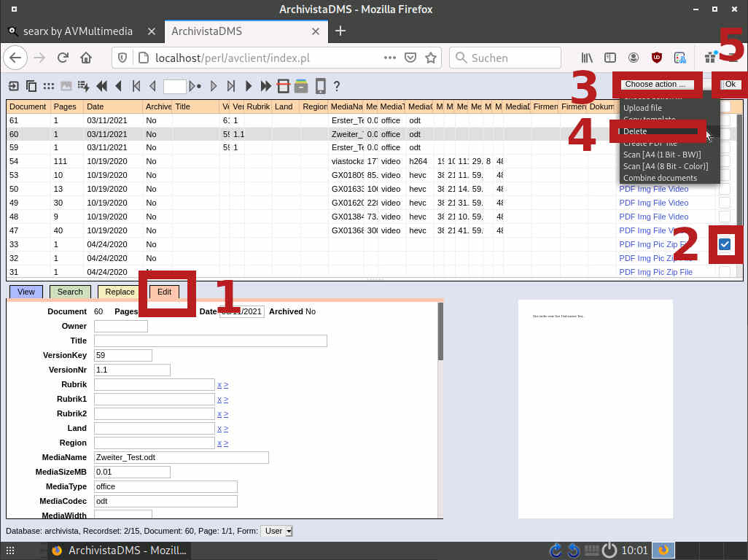Jump to last page icon
The image size is (748, 560).
tap(231, 86)
